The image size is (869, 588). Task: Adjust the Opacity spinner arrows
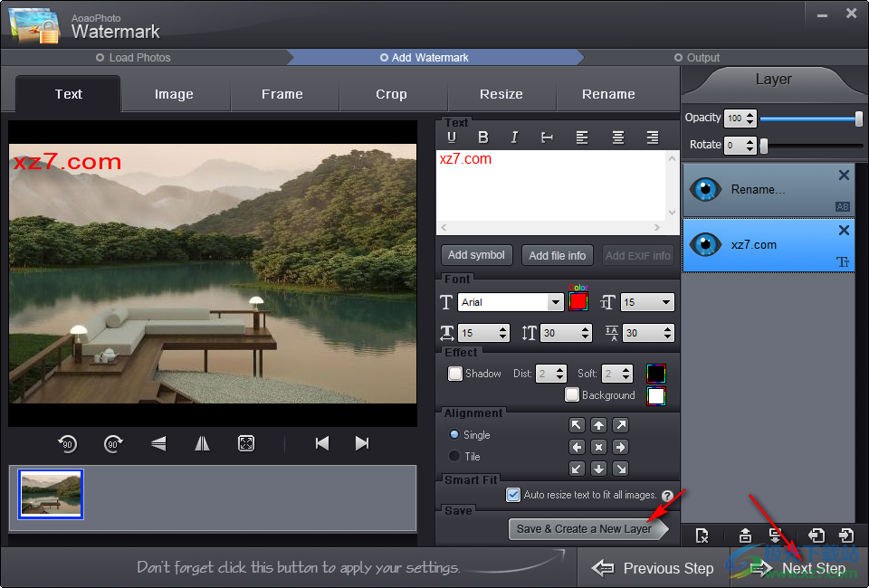[750, 118]
